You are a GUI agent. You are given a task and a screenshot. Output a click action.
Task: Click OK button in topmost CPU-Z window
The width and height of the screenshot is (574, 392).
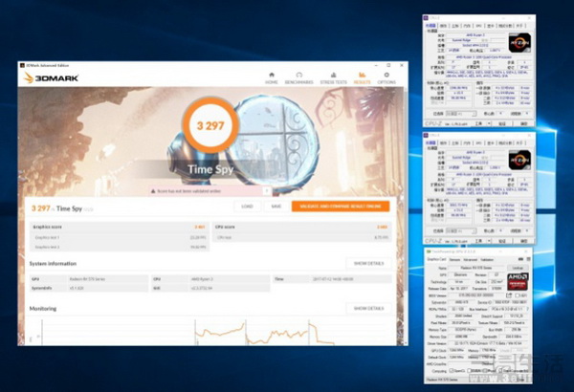pos(523,123)
